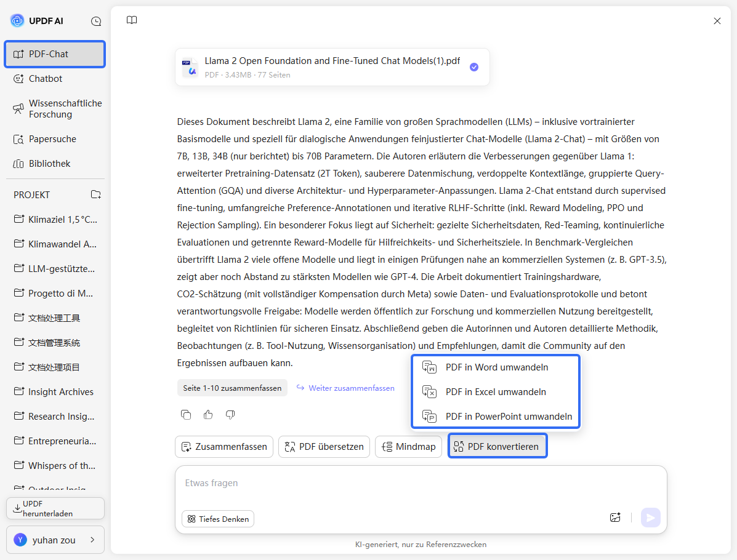This screenshot has width=737, height=560.
Task: Enable Tiefes Denken mode
Action: tap(217, 519)
